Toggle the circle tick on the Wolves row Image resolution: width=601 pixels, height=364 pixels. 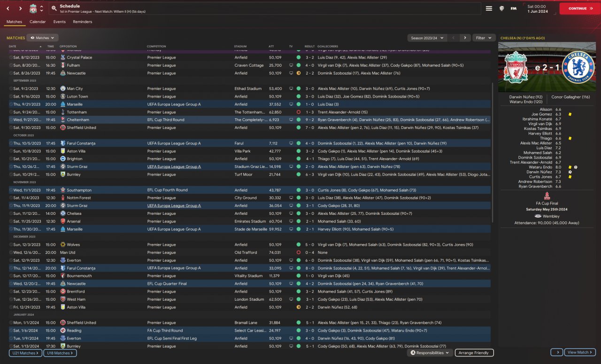click(x=11, y=245)
